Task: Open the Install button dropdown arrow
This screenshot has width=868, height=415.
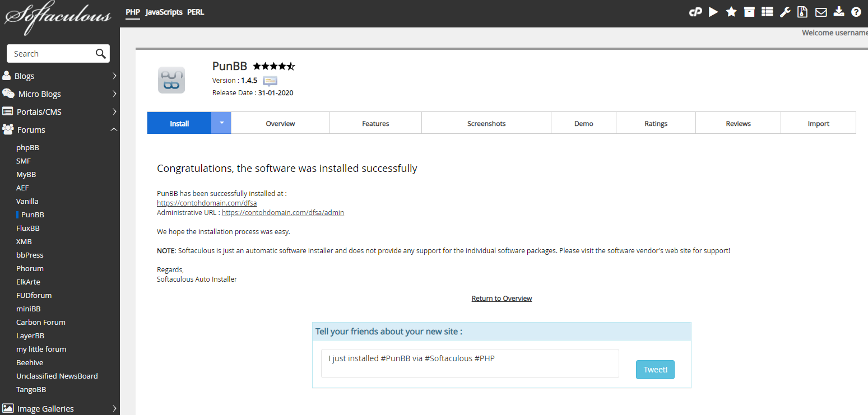Action: coord(221,123)
